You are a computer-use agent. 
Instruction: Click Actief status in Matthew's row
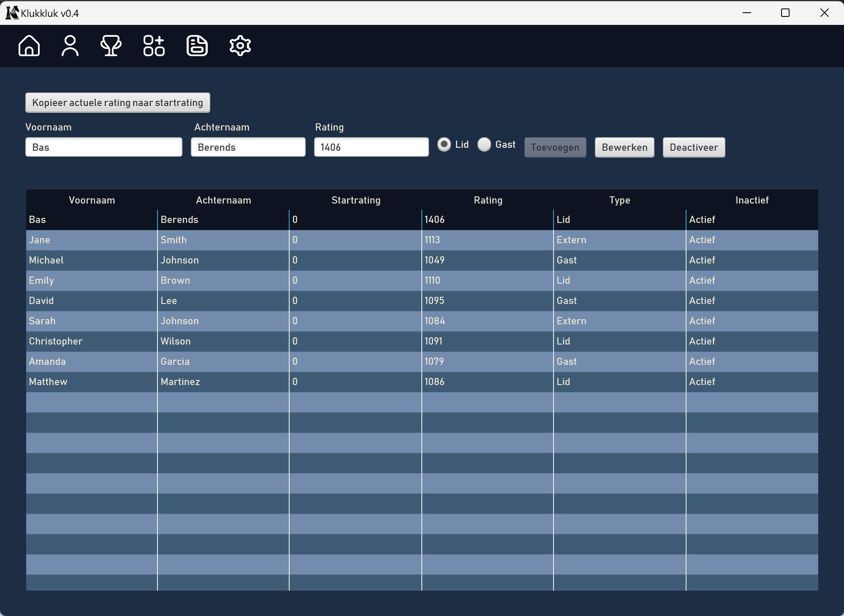click(x=752, y=382)
